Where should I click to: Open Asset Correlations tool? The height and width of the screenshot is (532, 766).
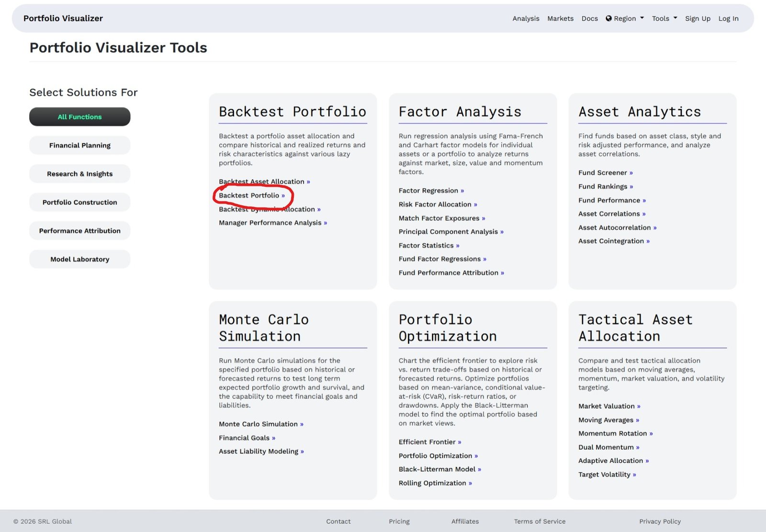click(x=612, y=214)
